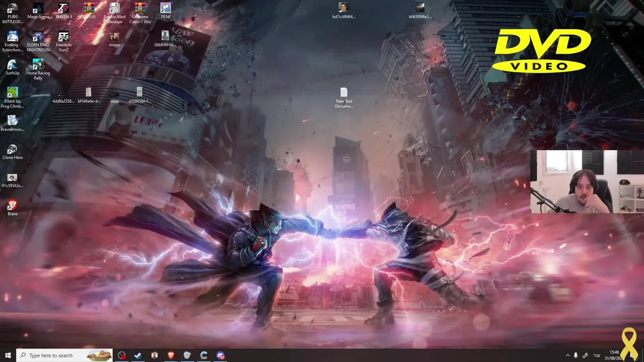Launch the Clone Hero desktop shortcut
Screen dimensions: 644x362
13,152
